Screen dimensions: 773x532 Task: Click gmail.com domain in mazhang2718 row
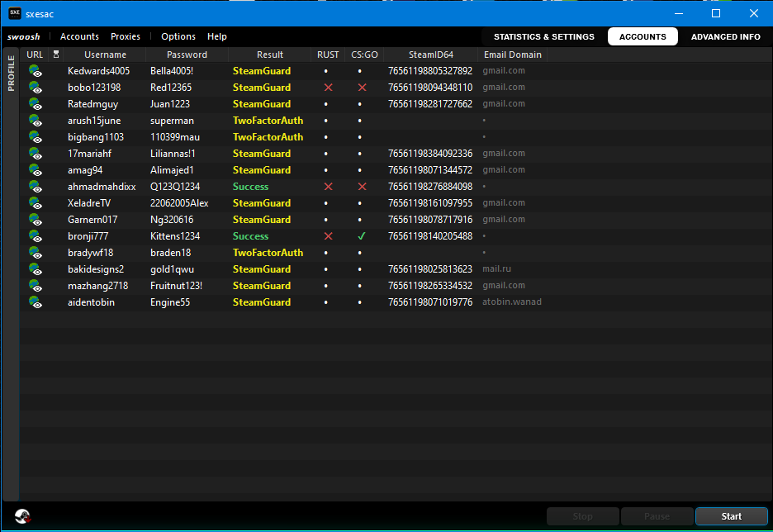click(x=503, y=286)
